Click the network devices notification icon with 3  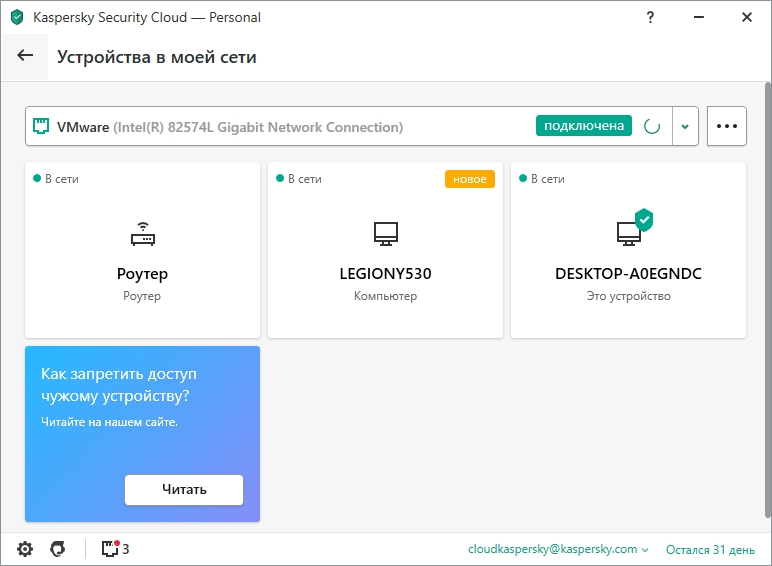115,549
